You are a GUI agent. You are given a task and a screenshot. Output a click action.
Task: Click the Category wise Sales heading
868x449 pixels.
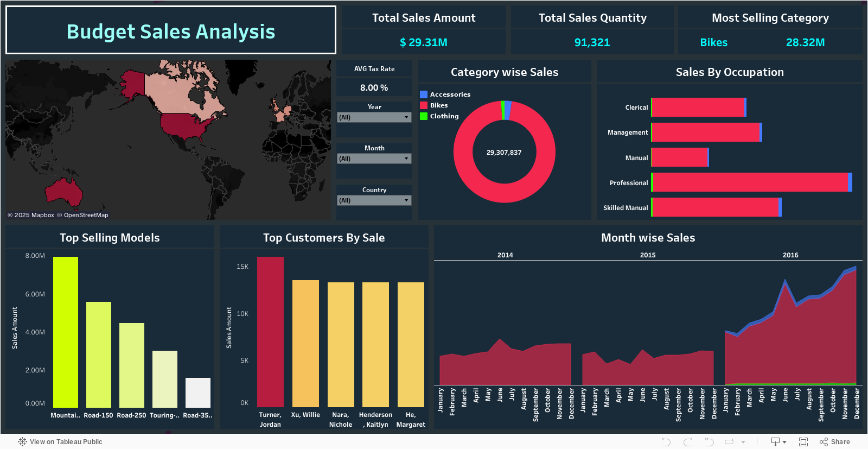click(505, 72)
